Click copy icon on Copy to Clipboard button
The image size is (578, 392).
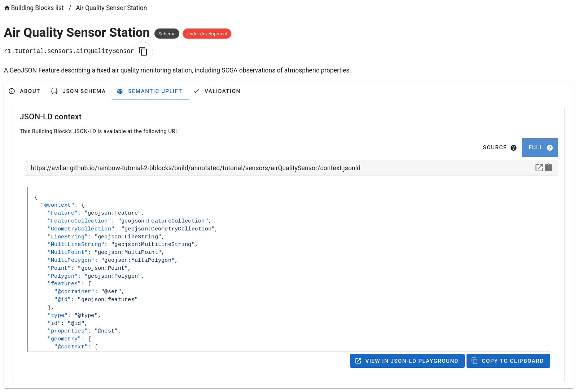coord(474,361)
